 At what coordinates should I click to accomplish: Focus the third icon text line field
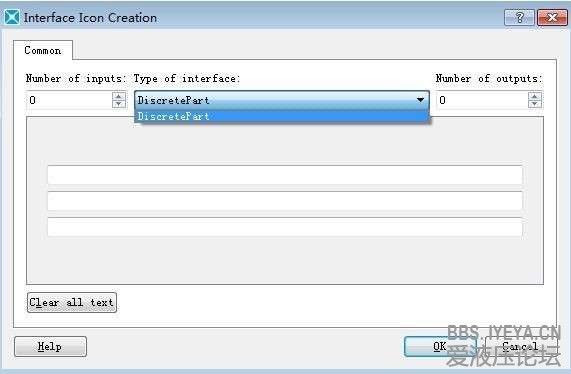pyautogui.click(x=285, y=227)
